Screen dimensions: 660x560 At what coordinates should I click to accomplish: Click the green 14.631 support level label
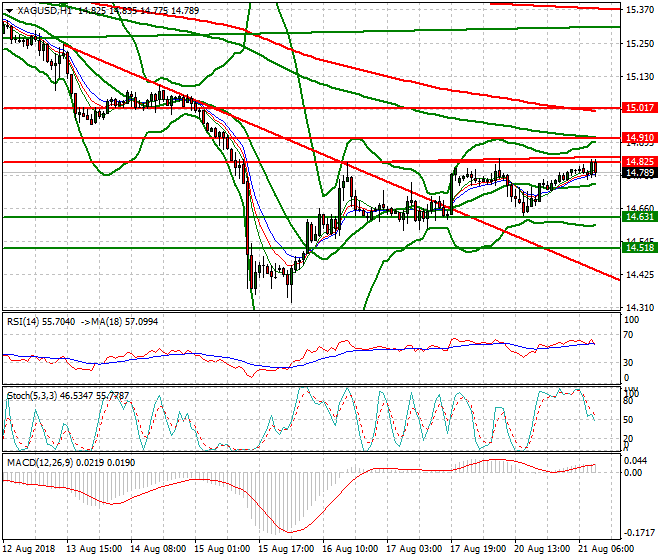click(640, 217)
